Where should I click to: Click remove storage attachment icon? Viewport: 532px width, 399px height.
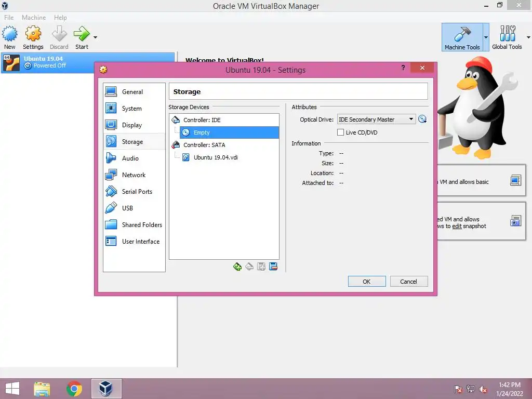click(x=273, y=267)
